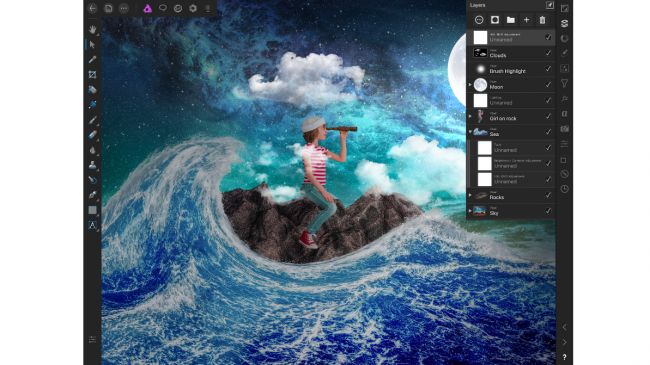
Task: Select the Burn flame tool
Action: click(92, 150)
